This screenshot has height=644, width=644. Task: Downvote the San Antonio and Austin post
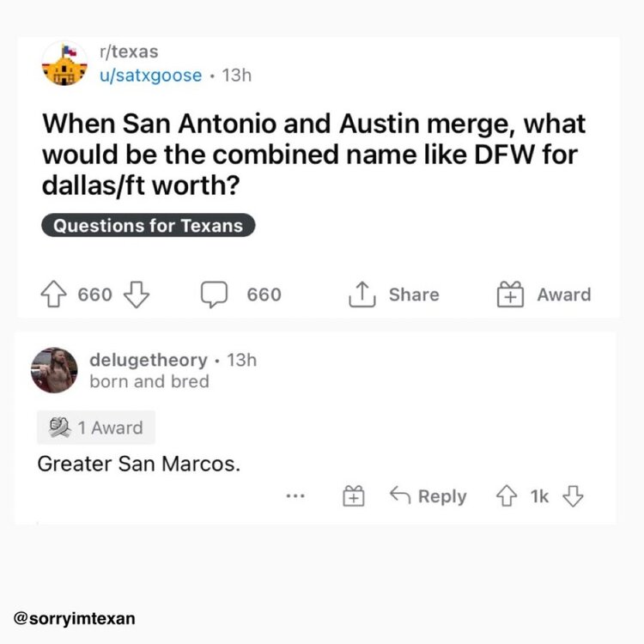point(136,295)
